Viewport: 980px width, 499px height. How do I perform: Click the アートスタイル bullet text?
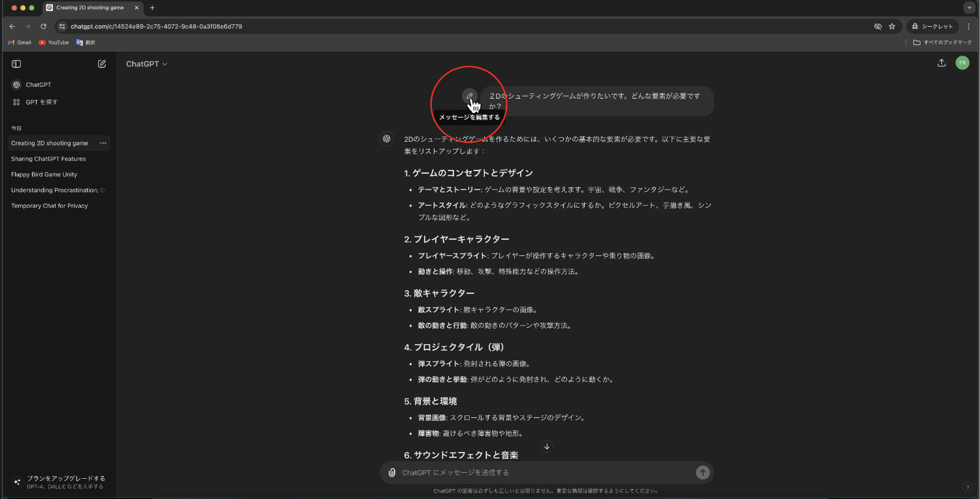point(564,212)
